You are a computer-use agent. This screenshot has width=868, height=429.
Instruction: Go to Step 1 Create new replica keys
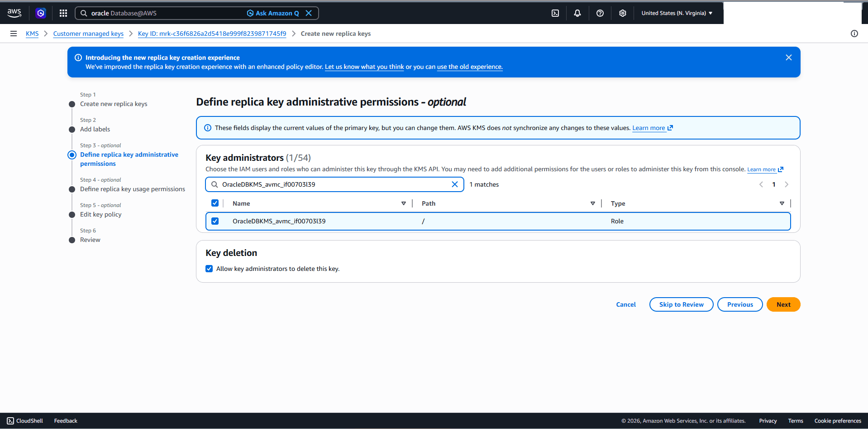click(114, 104)
